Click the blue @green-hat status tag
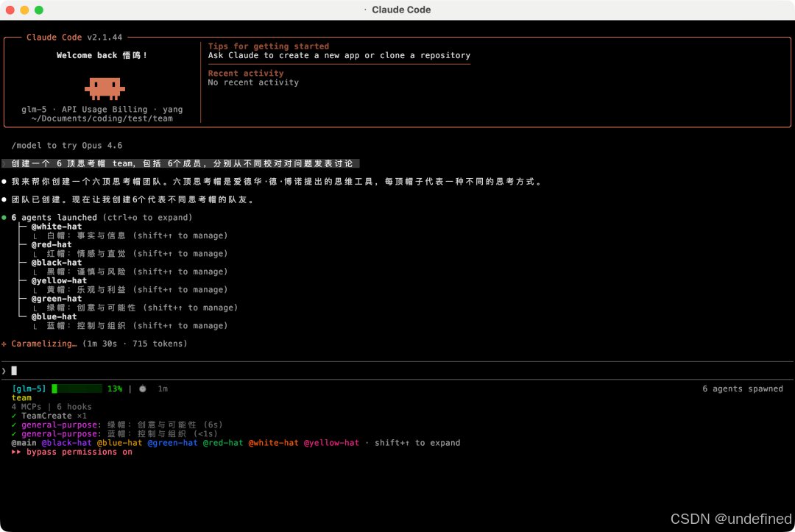 click(172, 443)
